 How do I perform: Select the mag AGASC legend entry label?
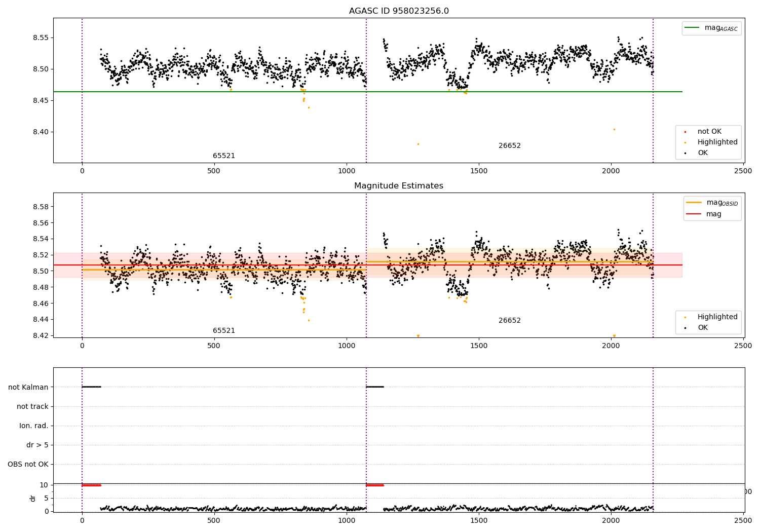721,28
